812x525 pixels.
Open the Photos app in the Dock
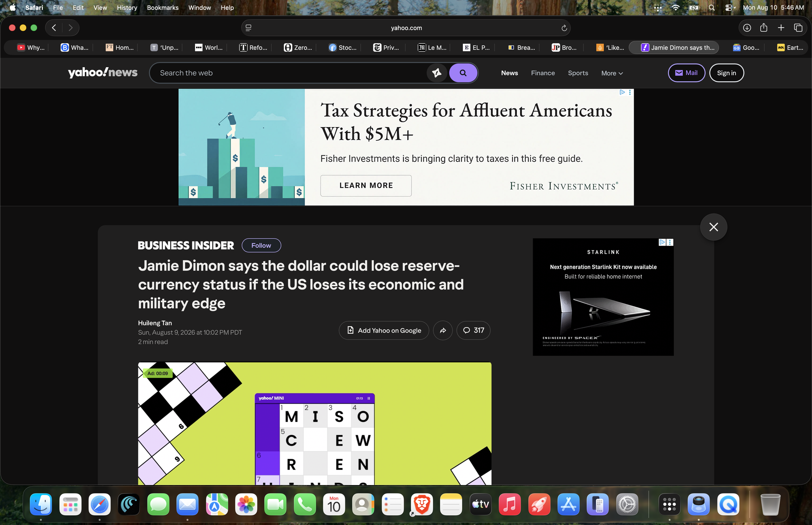point(246,505)
